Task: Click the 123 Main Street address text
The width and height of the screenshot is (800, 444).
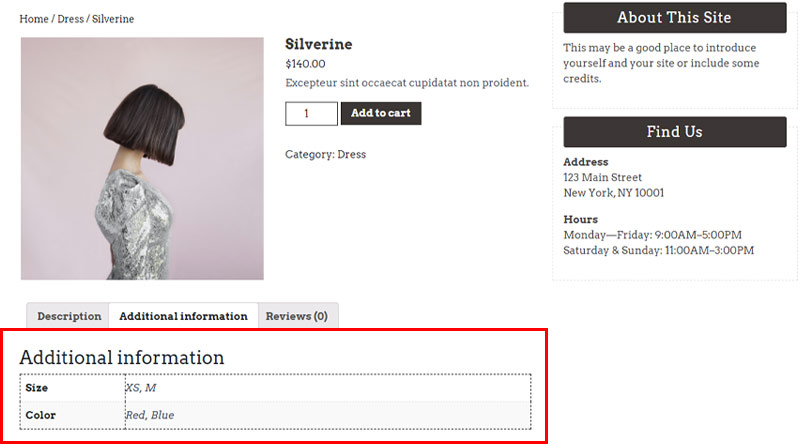Action: [x=603, y=177]
